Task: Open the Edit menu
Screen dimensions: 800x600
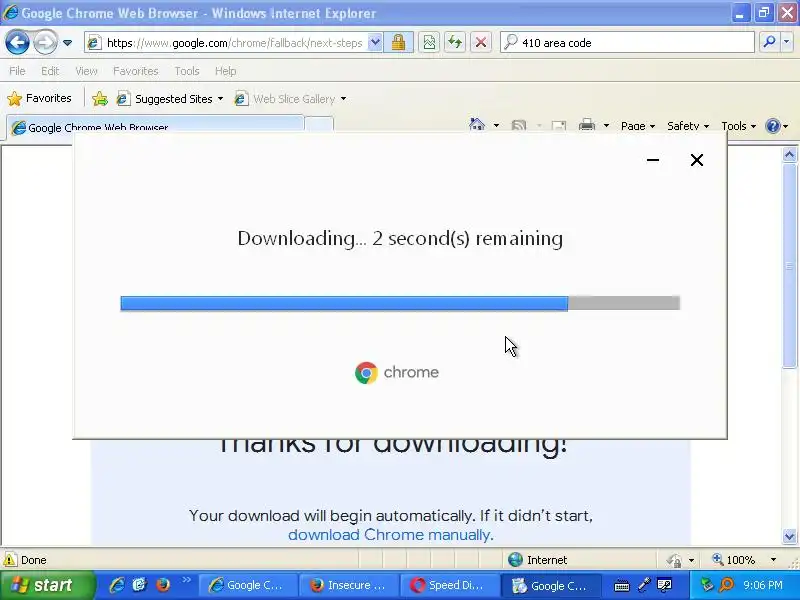Action: coord(50,71)
